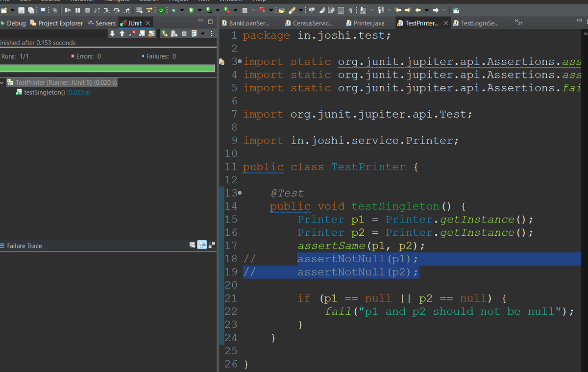
Task: Open a terminal from the toolbar icon
Action: click(x=43, y=10)
